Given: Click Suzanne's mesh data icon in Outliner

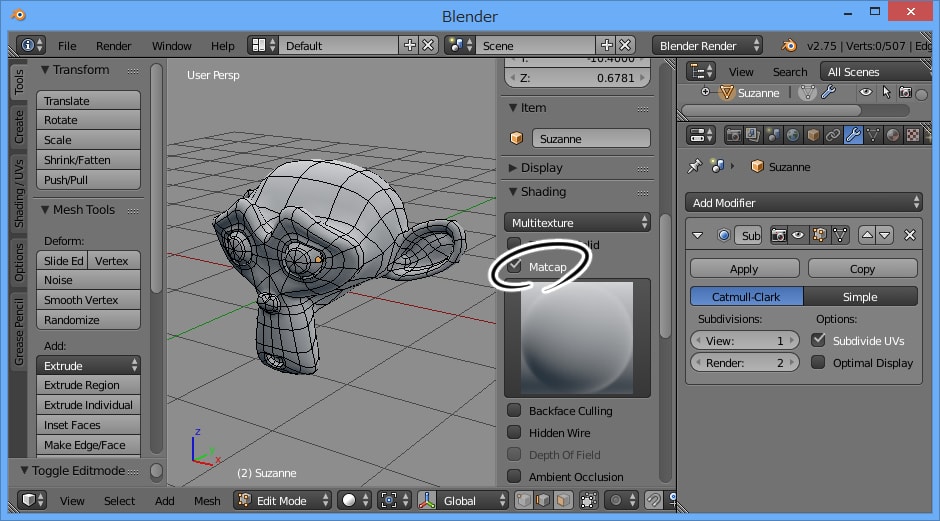Looking at the screenshot, I should (808, 92).
